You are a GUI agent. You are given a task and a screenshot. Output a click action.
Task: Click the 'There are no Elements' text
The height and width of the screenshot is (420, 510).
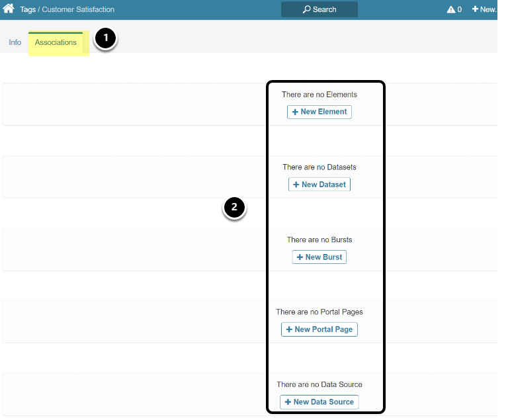[x=319, y=95]
